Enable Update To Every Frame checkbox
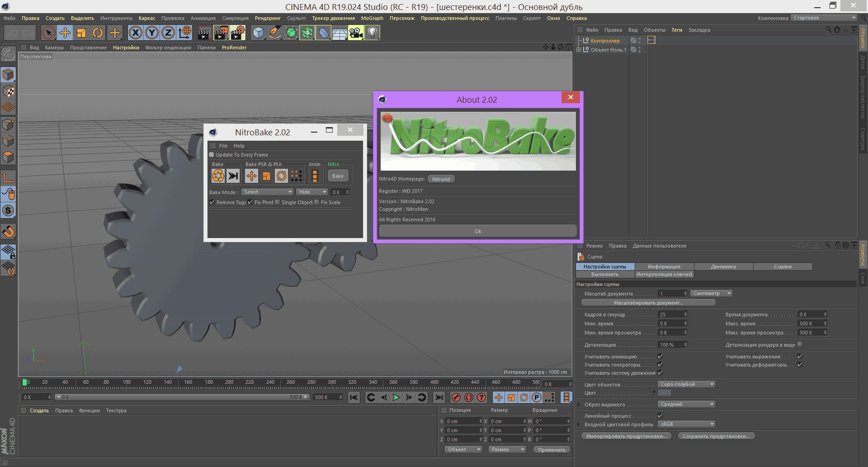 click(211, 155)
